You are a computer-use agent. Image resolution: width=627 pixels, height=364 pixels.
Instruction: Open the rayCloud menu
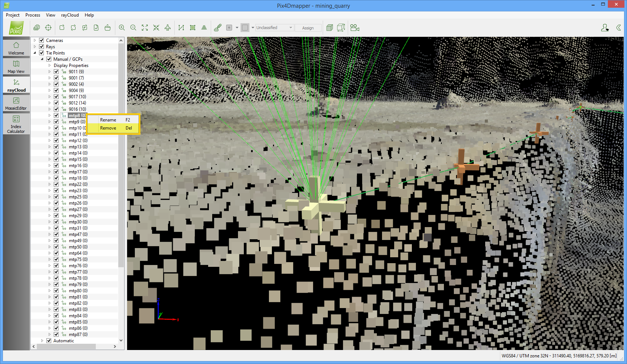point(70,15)
